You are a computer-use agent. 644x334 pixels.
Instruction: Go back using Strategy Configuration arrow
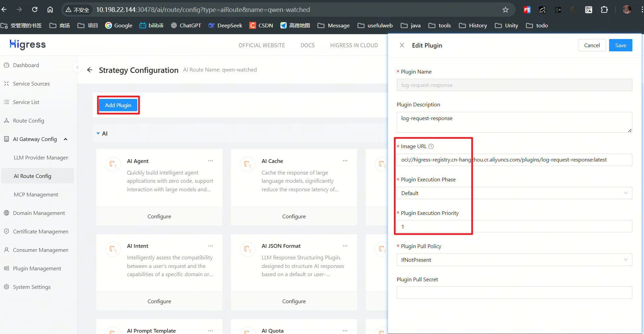[x=90, y=70]
